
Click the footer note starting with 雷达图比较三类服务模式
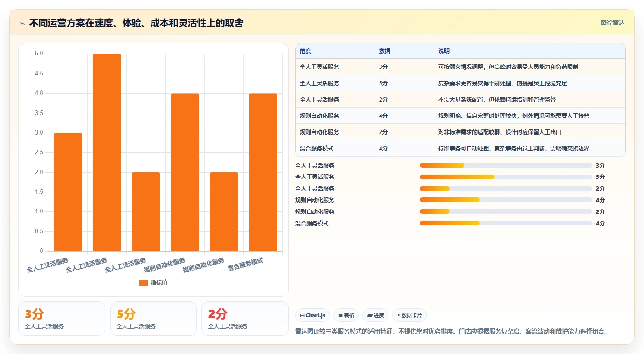pyautogui.click(x=452, y=332)
